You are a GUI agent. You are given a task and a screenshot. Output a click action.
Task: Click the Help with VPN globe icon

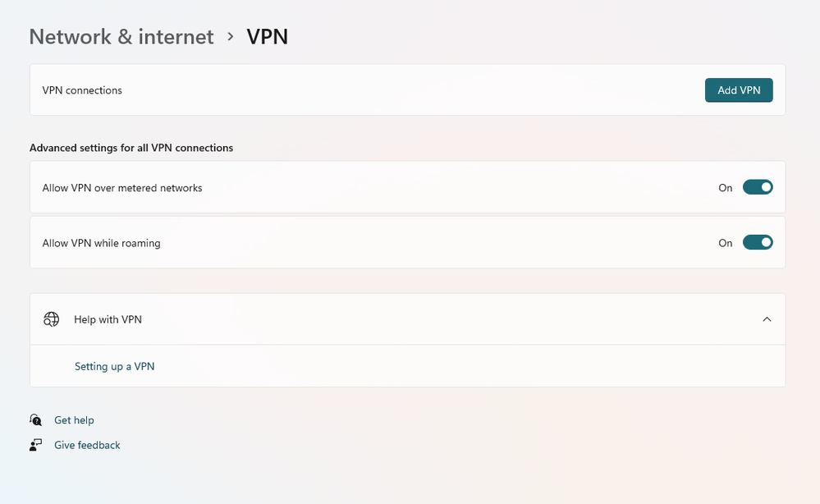click(x=51, y=319)
